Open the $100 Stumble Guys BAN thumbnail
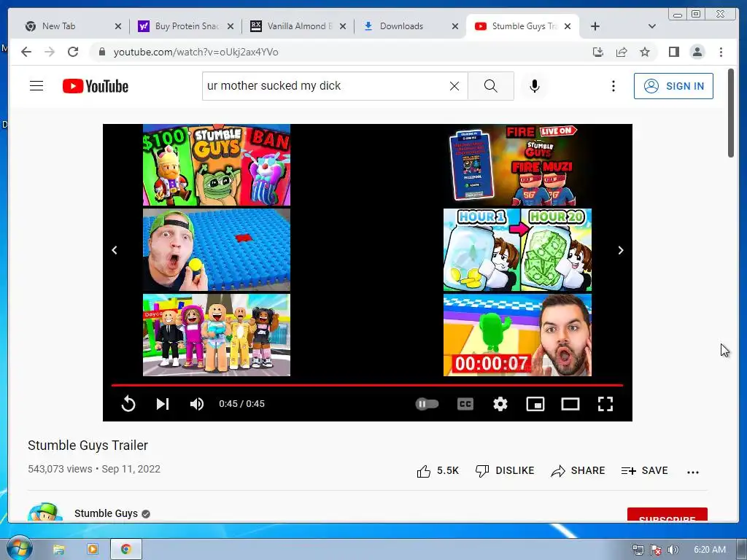Viewport: 747px width, 560px height. 217,165
